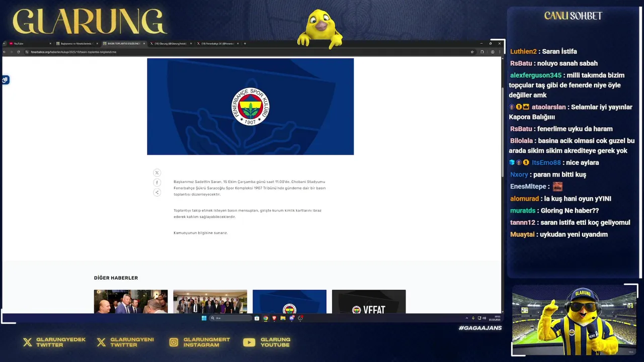The width and height of the screenshot is (644, 362).
Task: Open OBS icon on the taskbar
Action: (x=300, y=318)
